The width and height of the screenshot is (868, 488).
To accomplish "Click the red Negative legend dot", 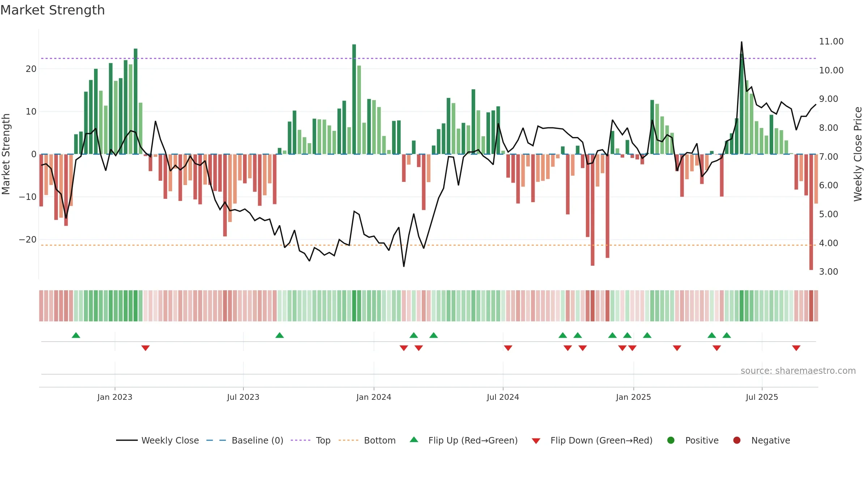I will 737,440.
